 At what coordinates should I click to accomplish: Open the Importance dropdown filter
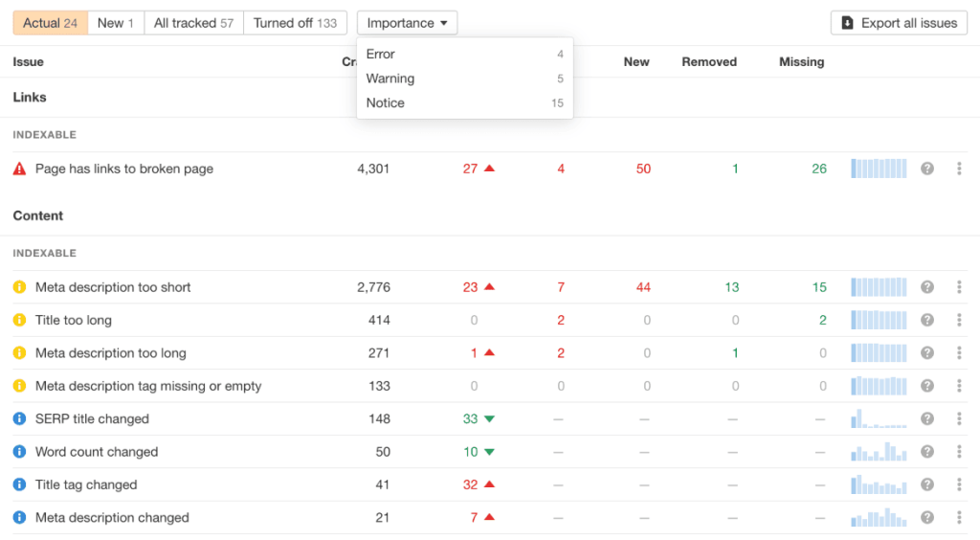407,23
